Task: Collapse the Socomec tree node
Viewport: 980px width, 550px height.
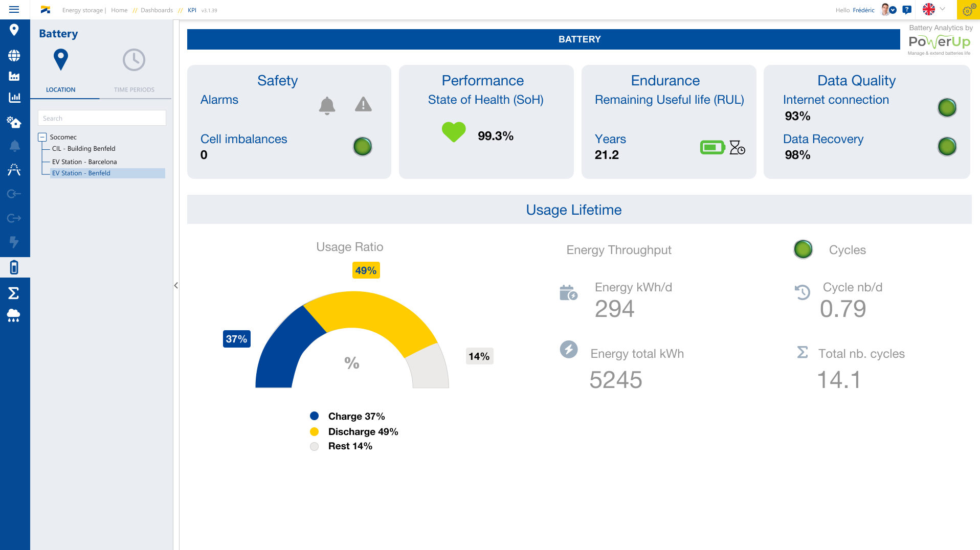Action: point(42,137)
